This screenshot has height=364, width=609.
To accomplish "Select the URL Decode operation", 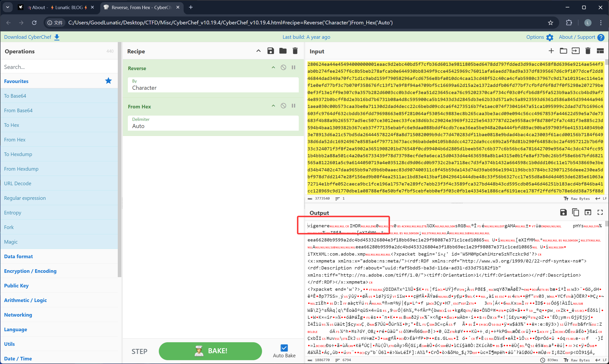I will (59, 183).
